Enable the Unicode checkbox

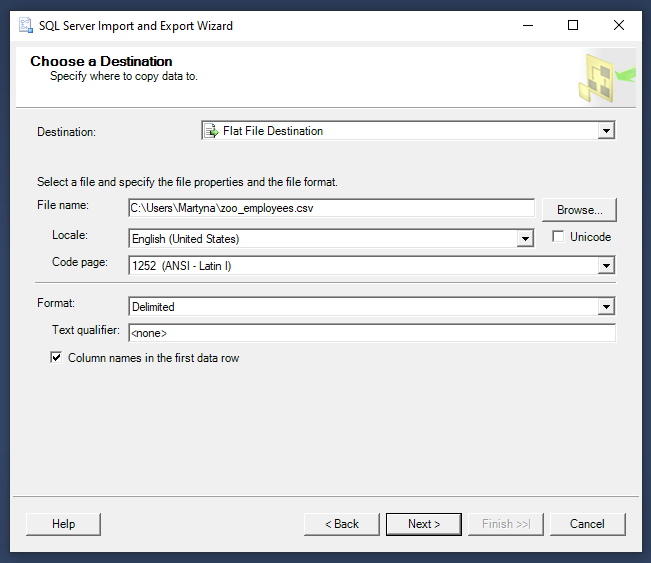(x=558, y=237)
